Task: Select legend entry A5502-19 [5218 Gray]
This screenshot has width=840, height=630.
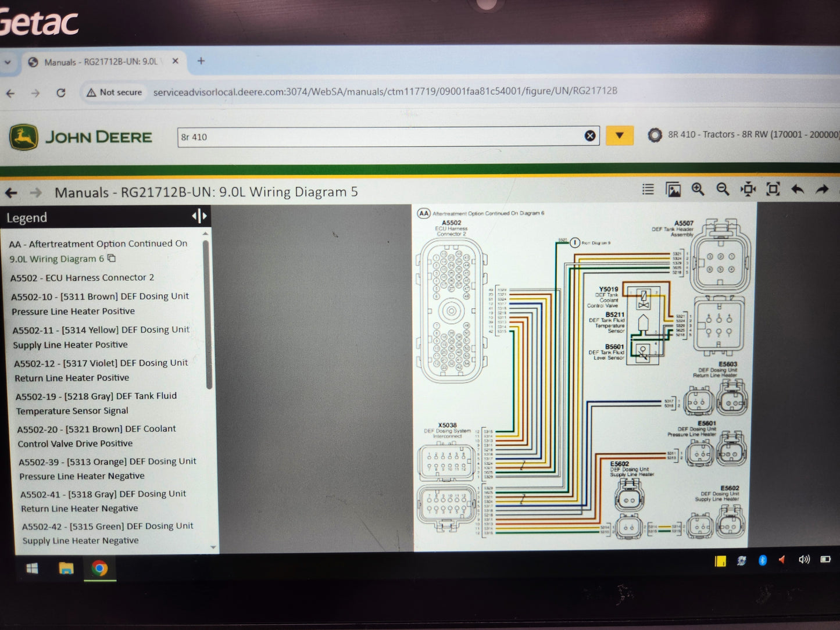Action: (96, 403)
